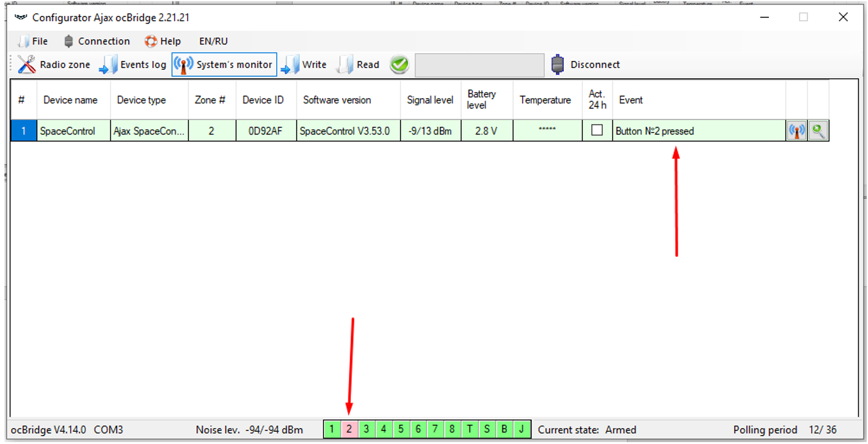Click the Battery level column header
The height and width of the screenshot is (444, 868).
click(487, 100)
